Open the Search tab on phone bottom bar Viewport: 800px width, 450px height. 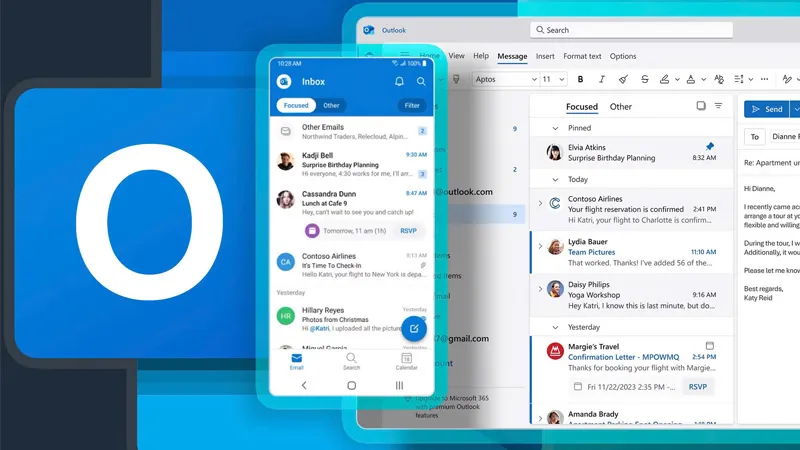[x=351, y=361]
